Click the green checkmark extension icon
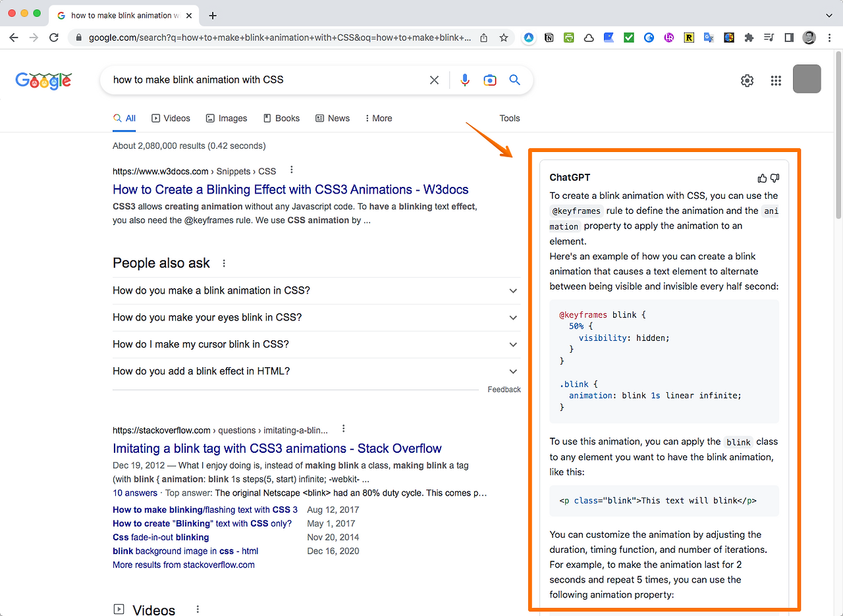Viewport: 843px width, 616px height. click(x=629, y=38)
